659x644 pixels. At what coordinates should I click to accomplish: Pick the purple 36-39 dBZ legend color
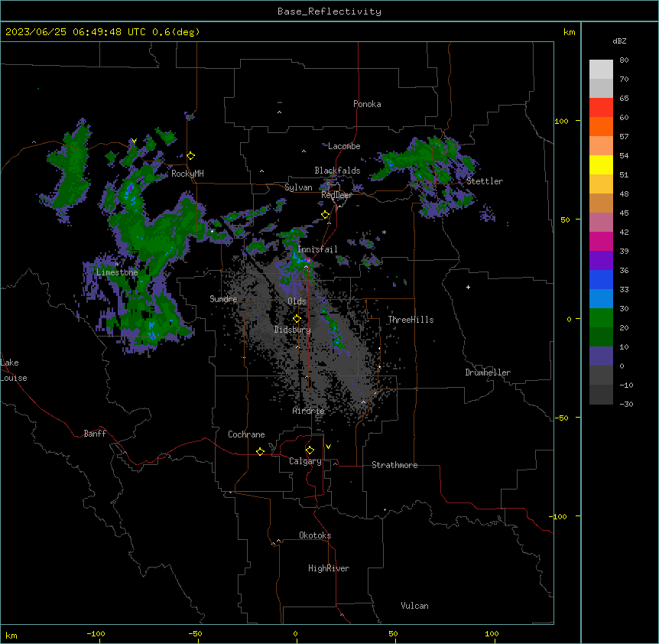(601, 261)
